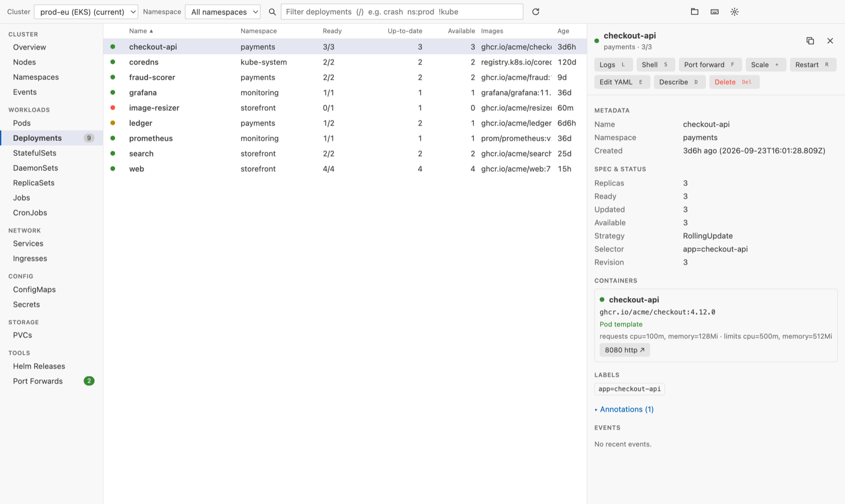The width and height of the screenshot is (845, 504).
Task: Focus the Filter deployments search field
Action: [x=402, y=12]
